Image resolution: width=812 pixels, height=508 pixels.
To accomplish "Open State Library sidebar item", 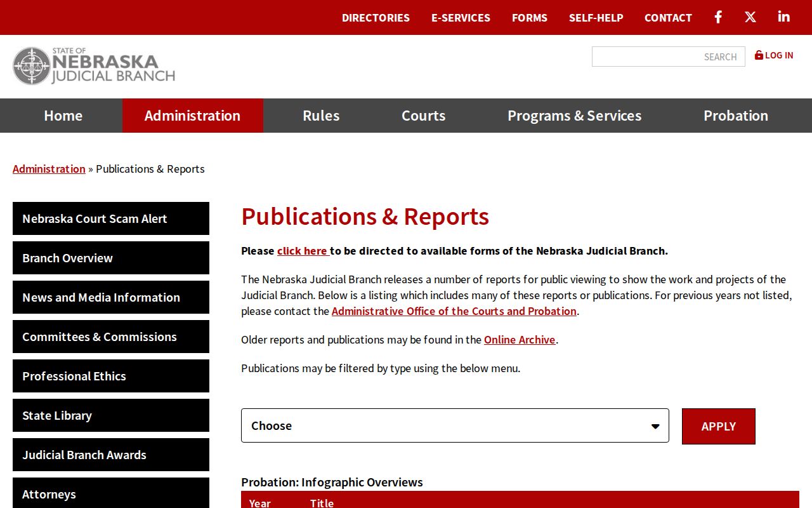I will 111,415.
